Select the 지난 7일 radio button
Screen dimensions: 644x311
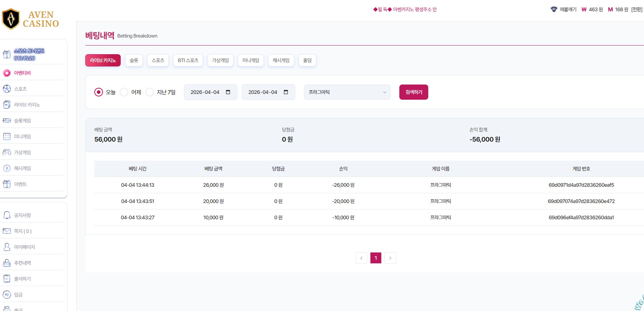[x=150, y=92]
